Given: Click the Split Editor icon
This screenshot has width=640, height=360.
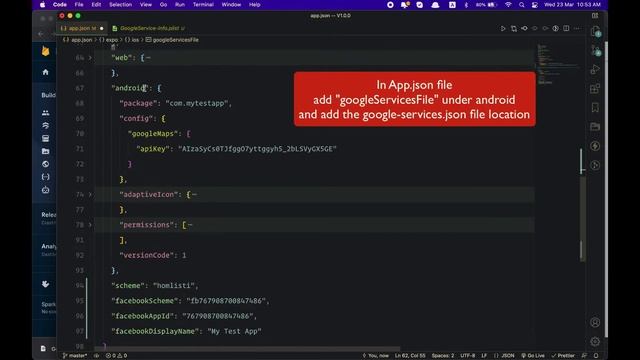Looking at the screenshot, I should [566, 29].
